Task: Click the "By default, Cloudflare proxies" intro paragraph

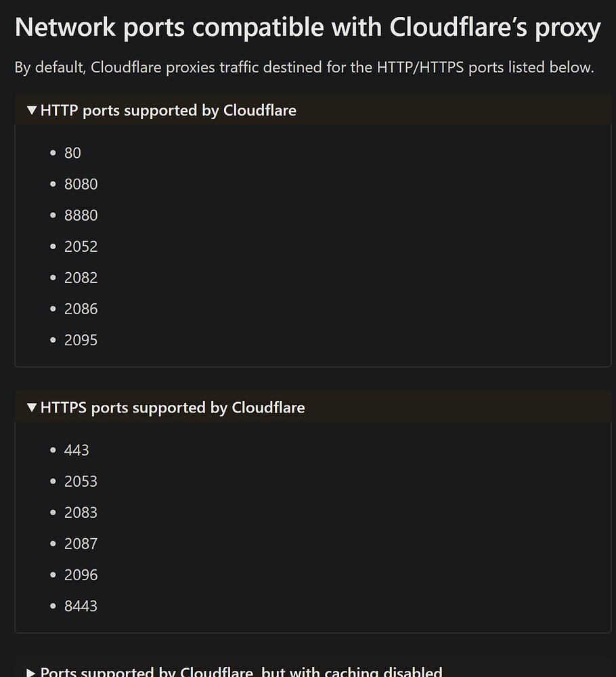Action: pos(304,68)
